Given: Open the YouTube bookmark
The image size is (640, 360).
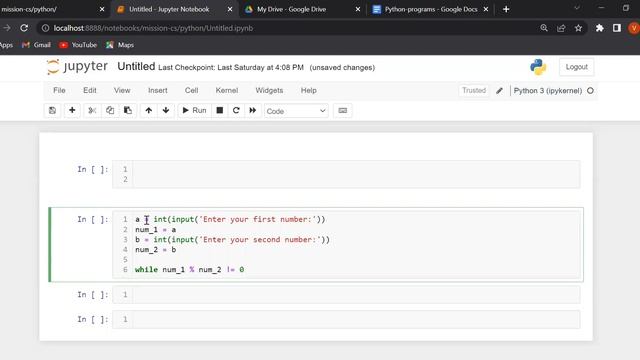Looking at the screenshot, I should [78, 45].
